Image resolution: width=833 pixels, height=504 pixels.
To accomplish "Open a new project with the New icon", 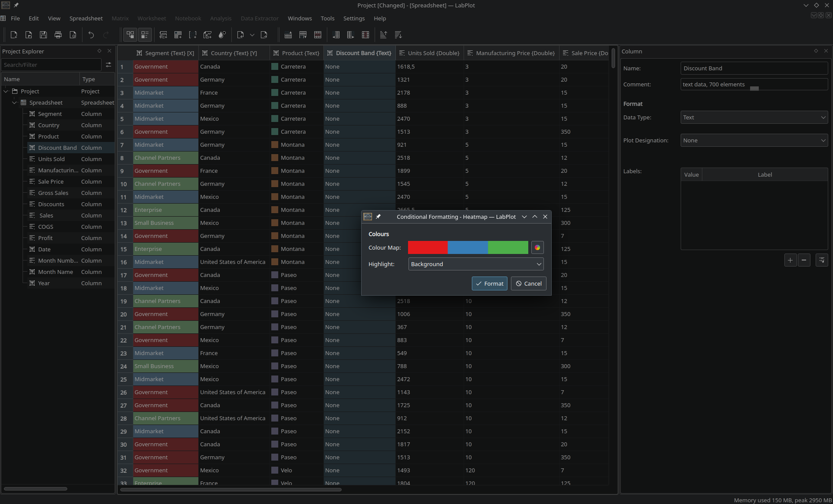I will [13, 35].
